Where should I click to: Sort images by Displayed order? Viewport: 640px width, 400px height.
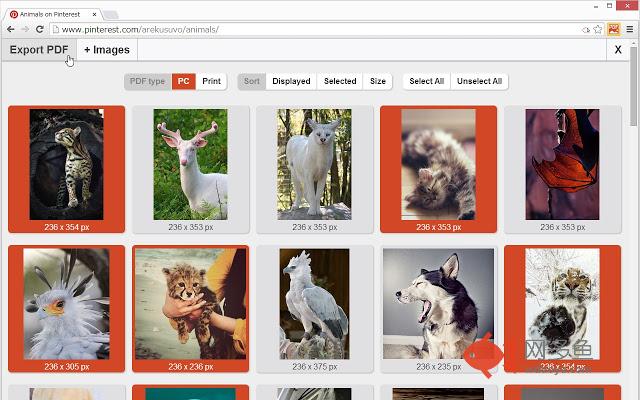point(291,81)
